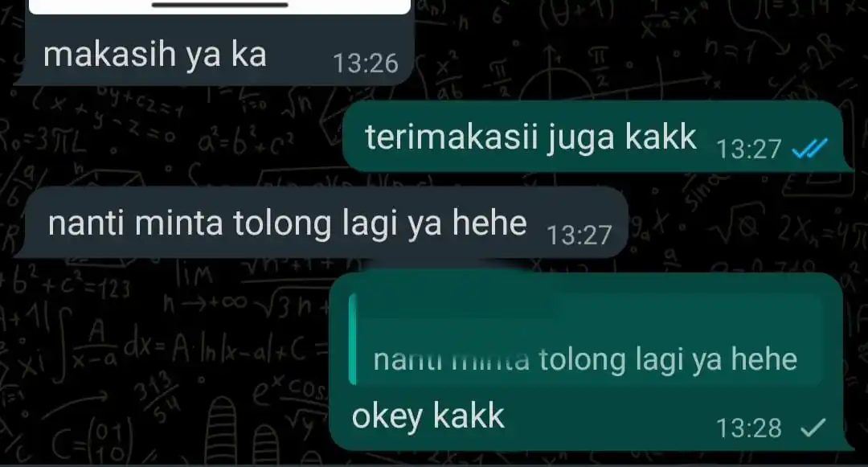The height and width of the screenshot is (467, 868).
Task: Tap the green vertical quote bar
Action: click(352, 339)
